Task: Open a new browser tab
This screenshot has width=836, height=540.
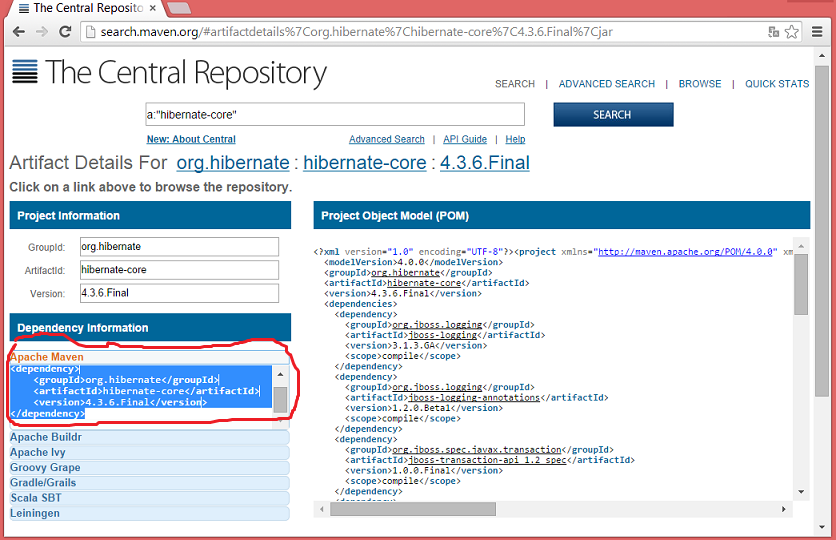Action: pyautogui.click(x=179, y=8)
